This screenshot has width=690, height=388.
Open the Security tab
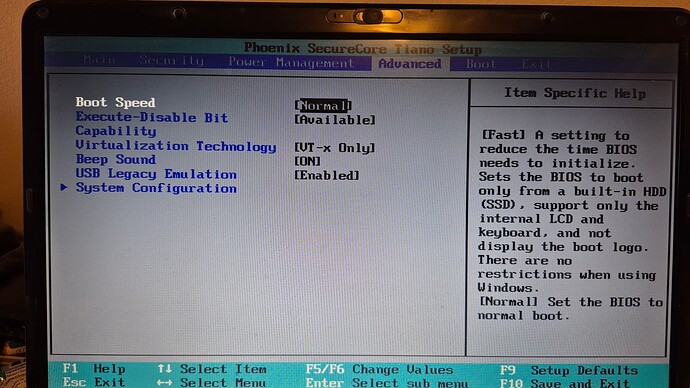172,60
